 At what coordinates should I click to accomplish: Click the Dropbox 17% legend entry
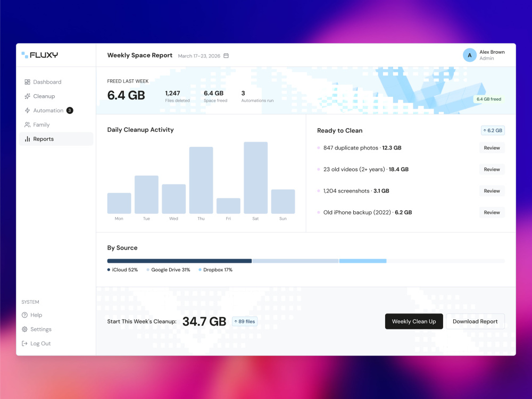click(215, 270)
